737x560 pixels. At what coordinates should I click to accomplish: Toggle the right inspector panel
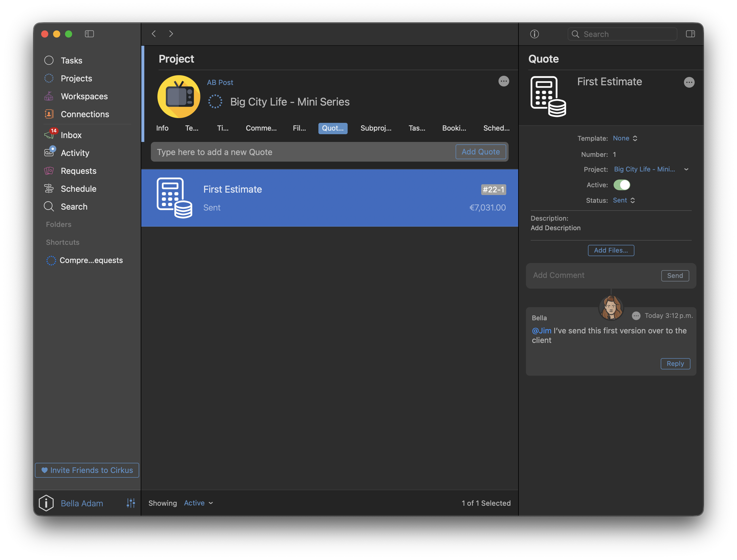coord(690,34)
